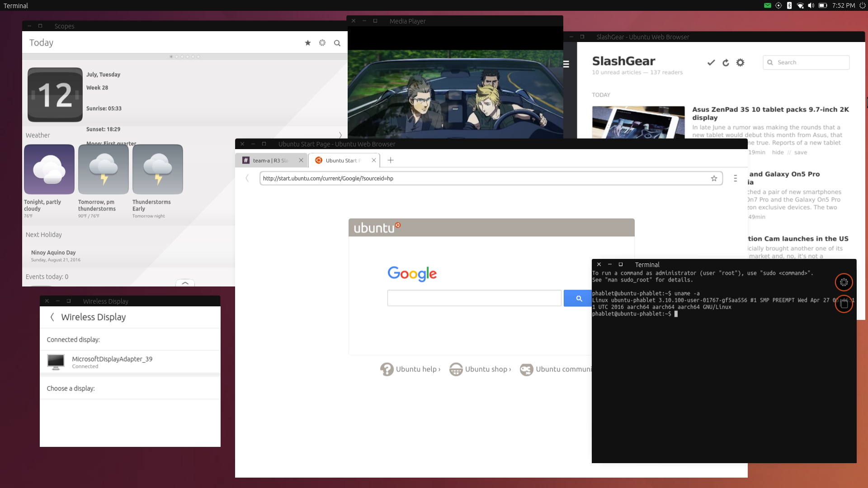Image resolution: width=868 pixels, height=488 pixels.
Task: Bookmark page with address bar star
Action: pyautogui.click(x=714, y=178)
